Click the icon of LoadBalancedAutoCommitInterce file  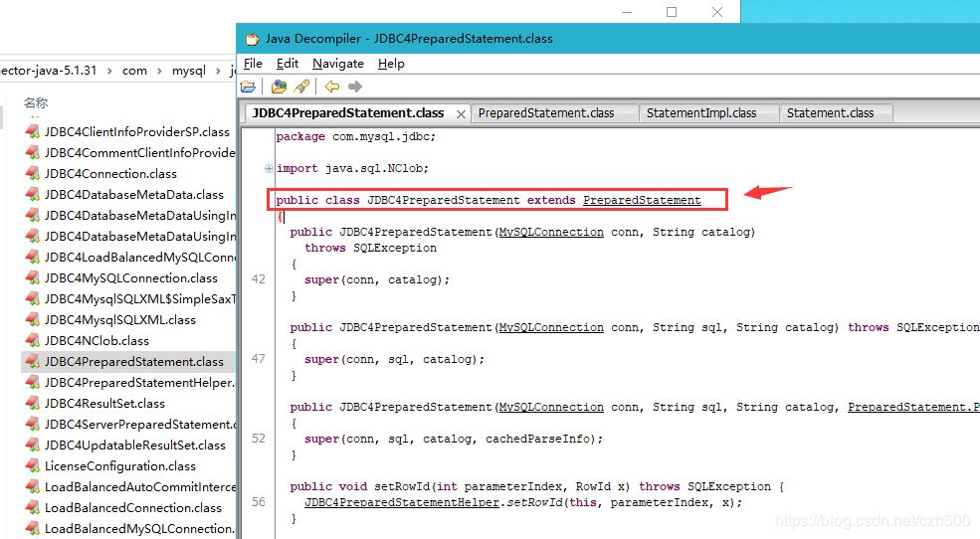(x=33, y=486)
